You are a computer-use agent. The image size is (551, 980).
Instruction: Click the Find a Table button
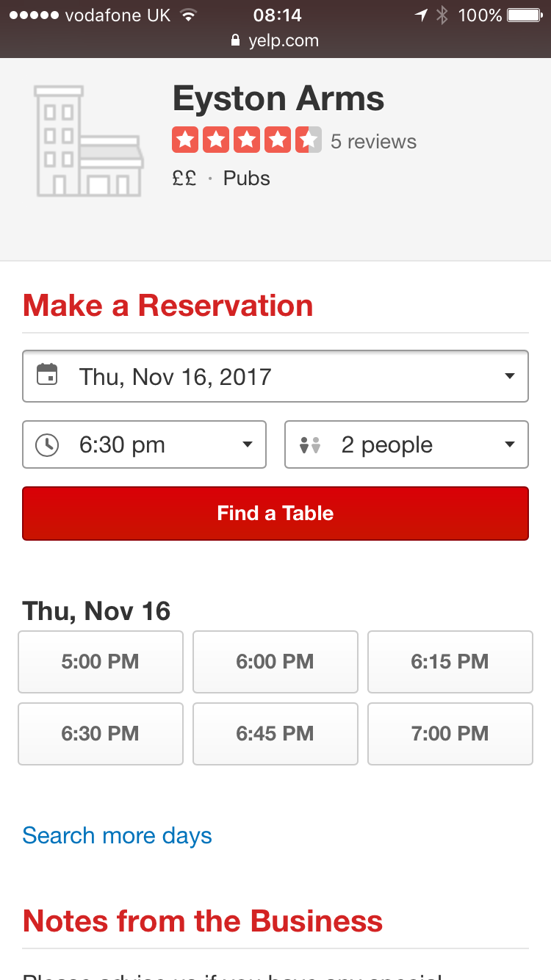275,514
